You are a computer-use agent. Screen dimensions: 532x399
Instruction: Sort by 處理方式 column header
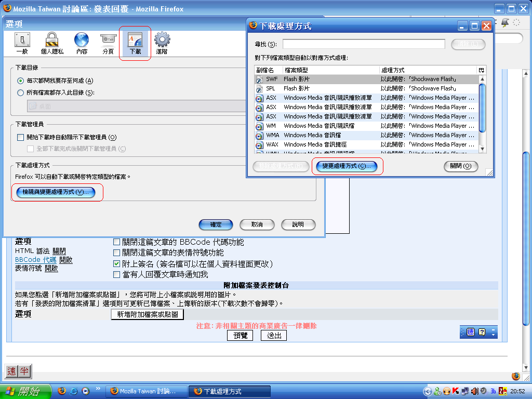click(428, 70)
